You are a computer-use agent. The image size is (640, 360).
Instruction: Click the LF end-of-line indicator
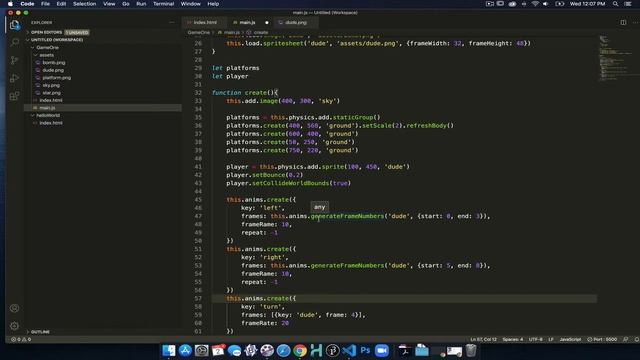[551, 339]
